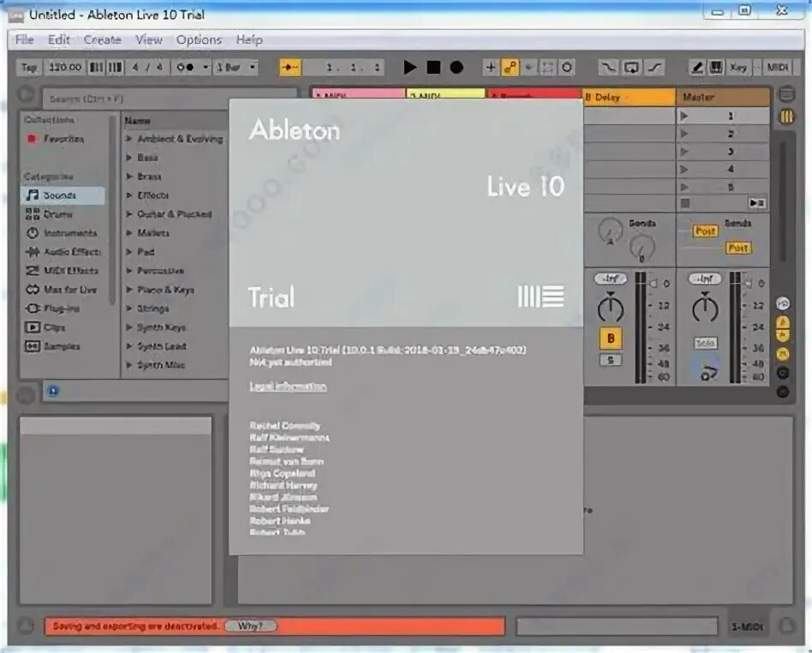Toggle the Draw Mode pencil icon
Viewport: 812px width, 653px height.
click(697, 68)
